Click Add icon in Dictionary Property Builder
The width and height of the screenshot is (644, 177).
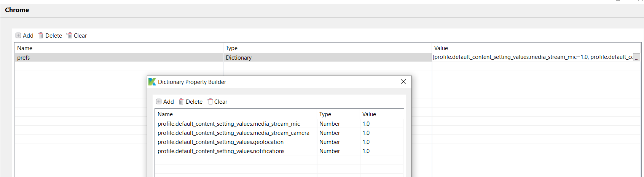click(159, 101)
